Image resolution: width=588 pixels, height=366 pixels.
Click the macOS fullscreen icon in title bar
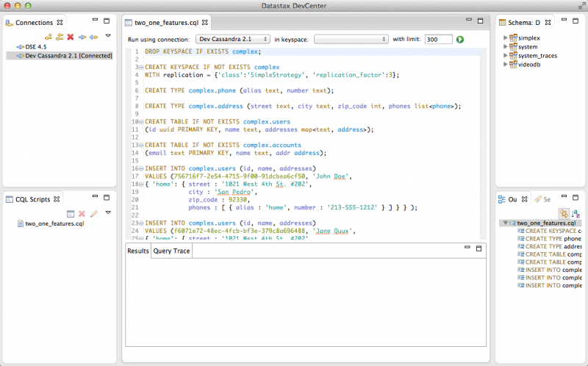pyautogui.click(x=581, y=6)
